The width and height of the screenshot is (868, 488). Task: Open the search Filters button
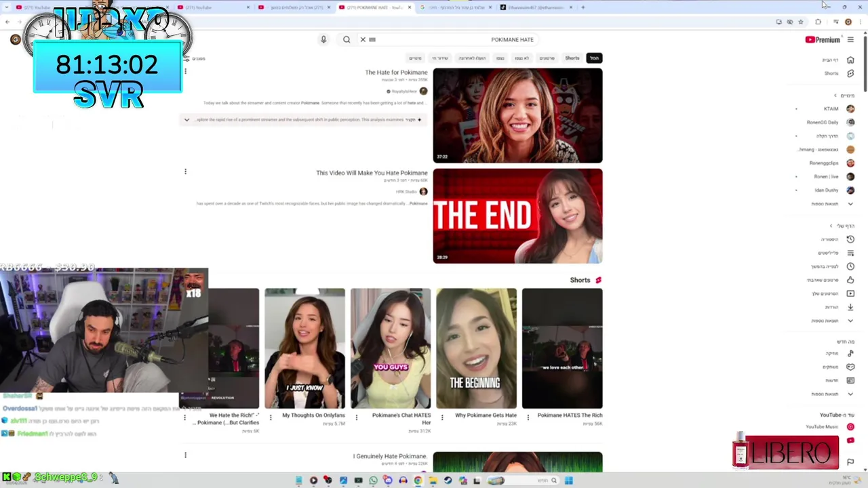coord(194,58)
